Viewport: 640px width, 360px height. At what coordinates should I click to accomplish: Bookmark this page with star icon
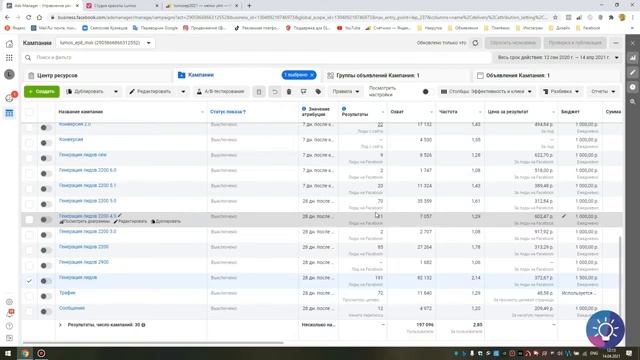click(x=555, y=18)
